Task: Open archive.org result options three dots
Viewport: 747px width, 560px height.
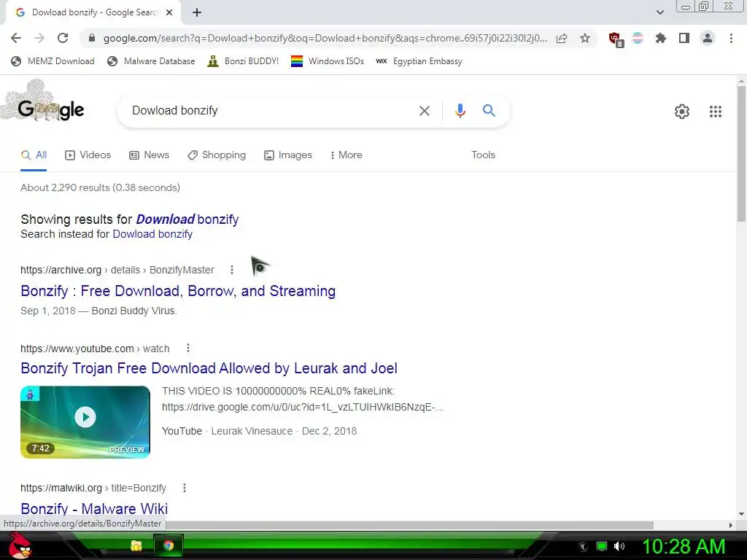Action: [231, 270]
